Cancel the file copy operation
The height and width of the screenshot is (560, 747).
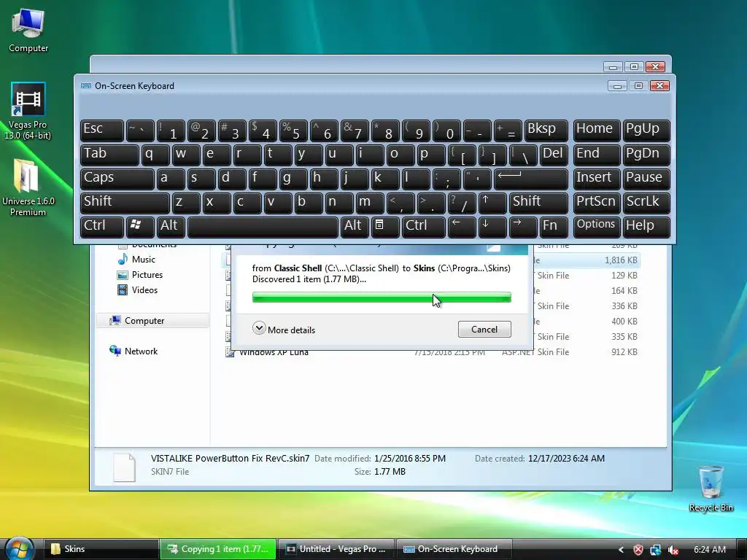point(484,329)
